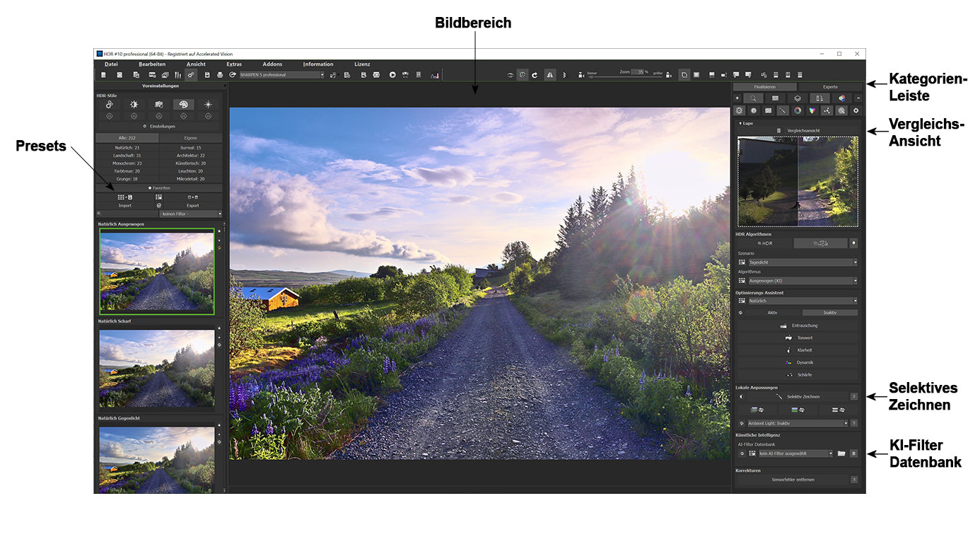
Task: Click the Einstellungen button under HDR-Stile
Action: pos(158,127)
